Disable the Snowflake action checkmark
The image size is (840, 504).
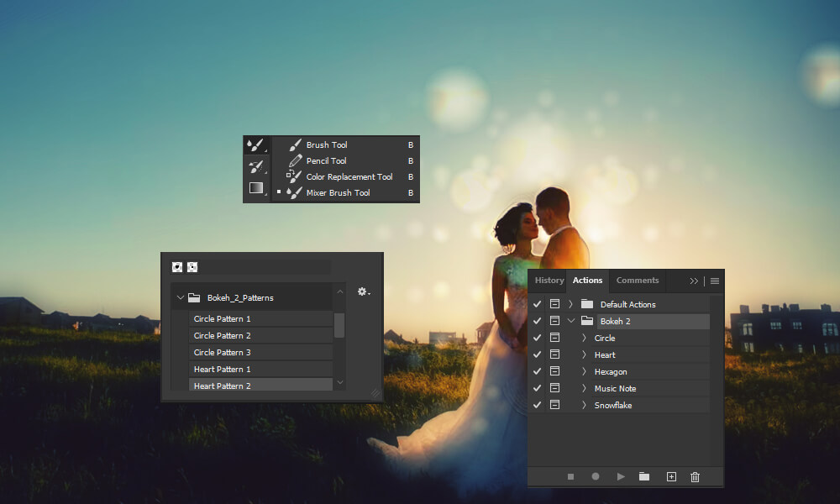tap(537, 404)
